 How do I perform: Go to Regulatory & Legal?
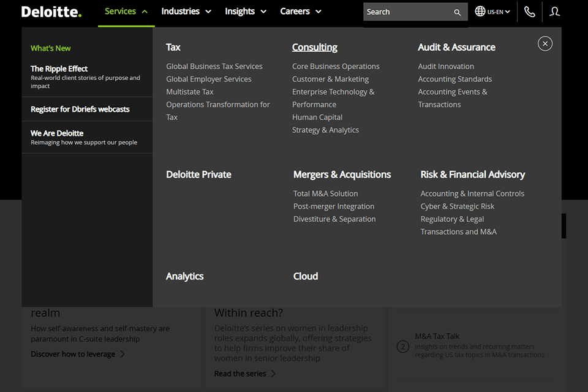pos(452,219)
